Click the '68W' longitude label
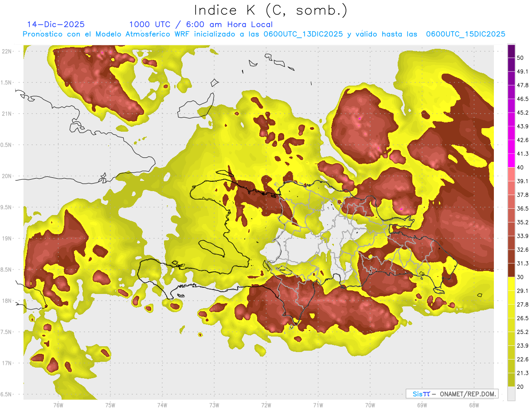Image resolution: width=532 pixels, height=411 pixels. pyautogui.click(x=474, y=405)
